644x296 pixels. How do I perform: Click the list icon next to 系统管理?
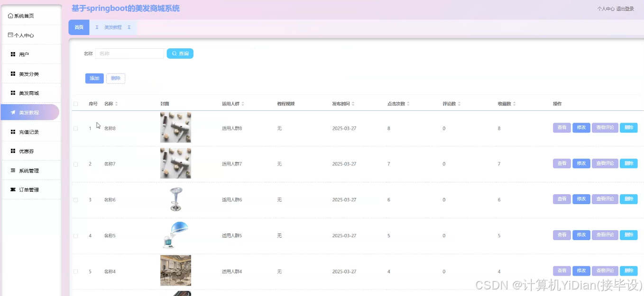pos(13,170)
